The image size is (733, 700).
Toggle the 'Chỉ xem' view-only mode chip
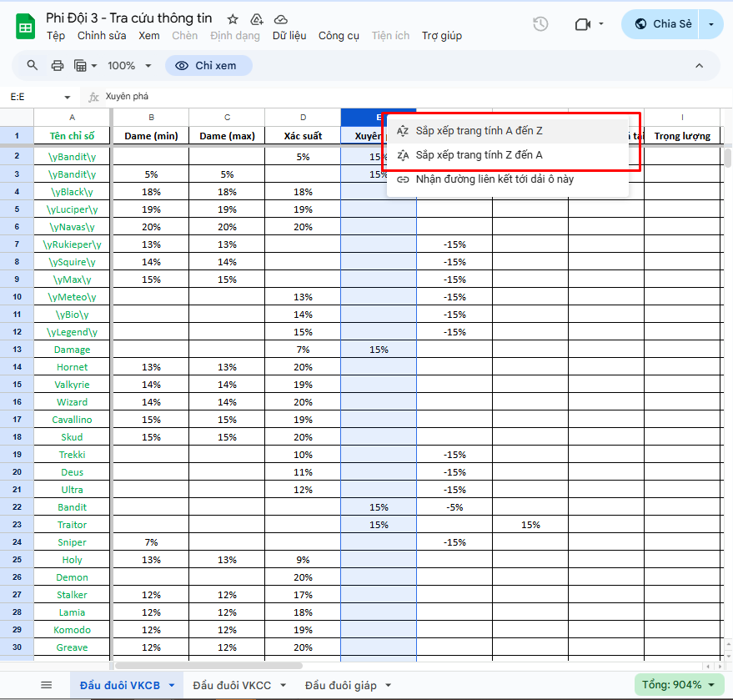(208, 66)
